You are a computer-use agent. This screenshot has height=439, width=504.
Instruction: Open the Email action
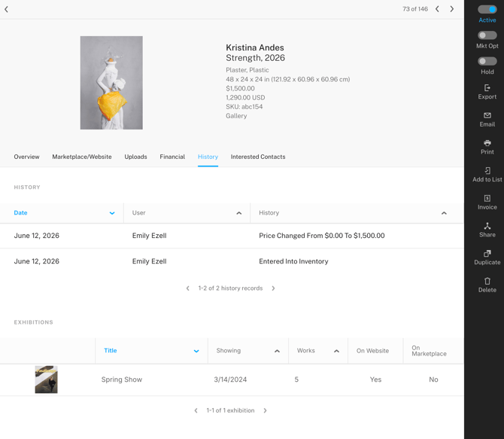pyautogui.click(x=487, y=120)
